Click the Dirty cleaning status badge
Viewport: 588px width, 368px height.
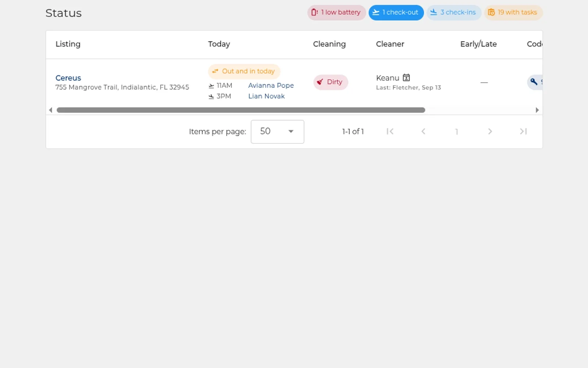pyautogui.click(x=330, y=82)
